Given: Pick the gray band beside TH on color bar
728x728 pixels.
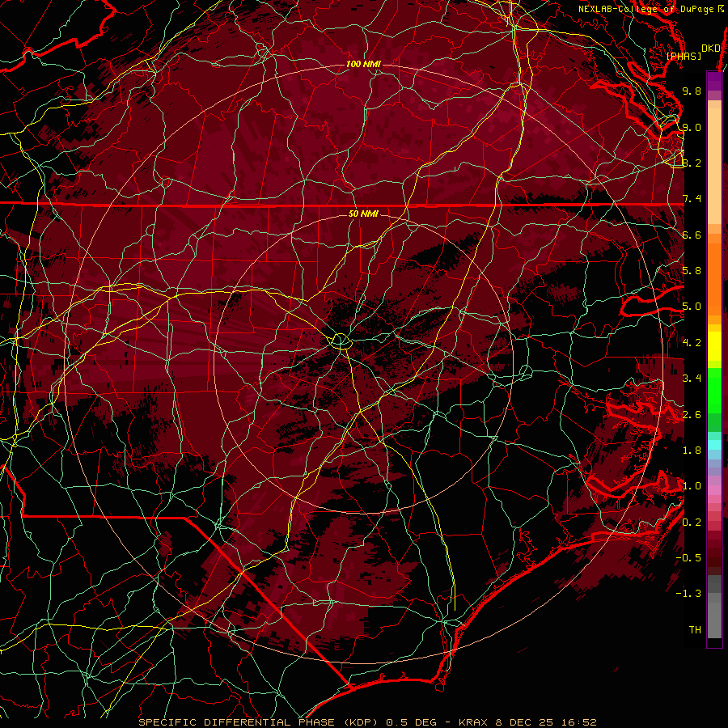Looking at the screenshot, I should pos(714,620).
